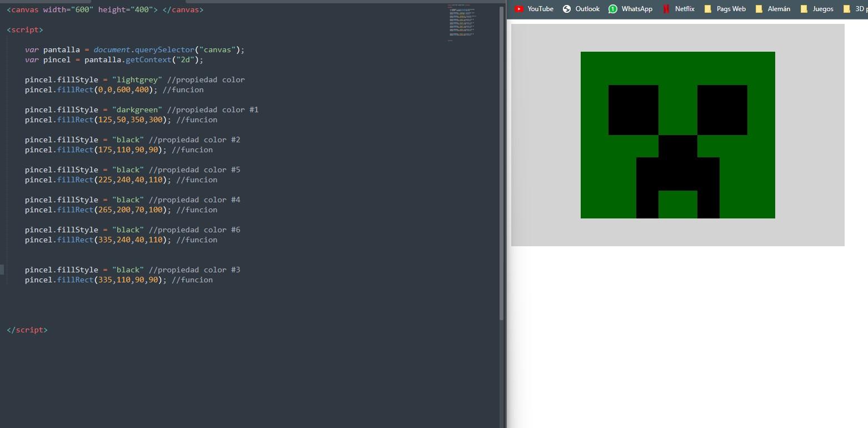Viewport: 868px width, 428px height.
Task: Click the closing </script> tag
Action: [27, 330]
